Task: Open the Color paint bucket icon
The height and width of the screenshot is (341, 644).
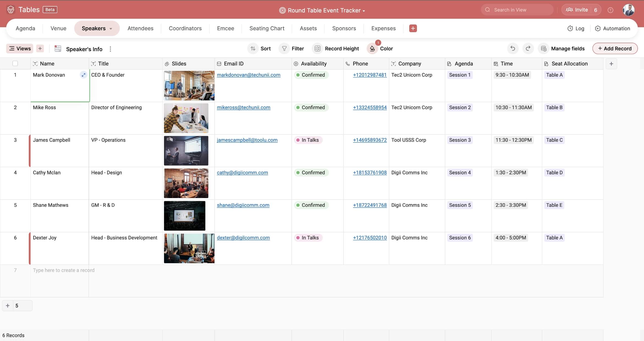Action: [x=372, y=49]
